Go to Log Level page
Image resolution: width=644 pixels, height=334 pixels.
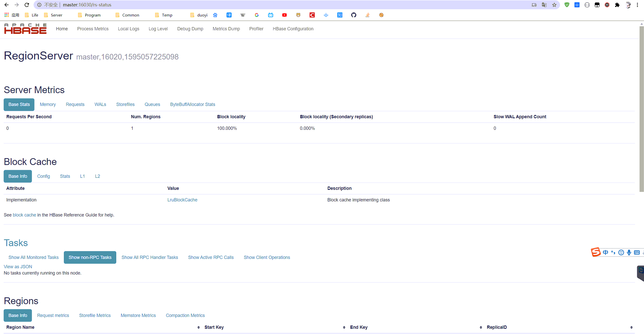tap(158, 29)
